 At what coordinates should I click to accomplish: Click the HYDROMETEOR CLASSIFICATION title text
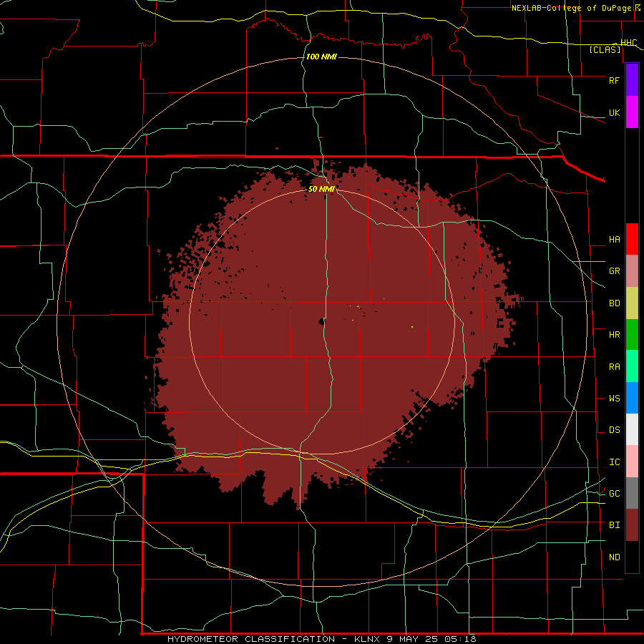point(250,639)
